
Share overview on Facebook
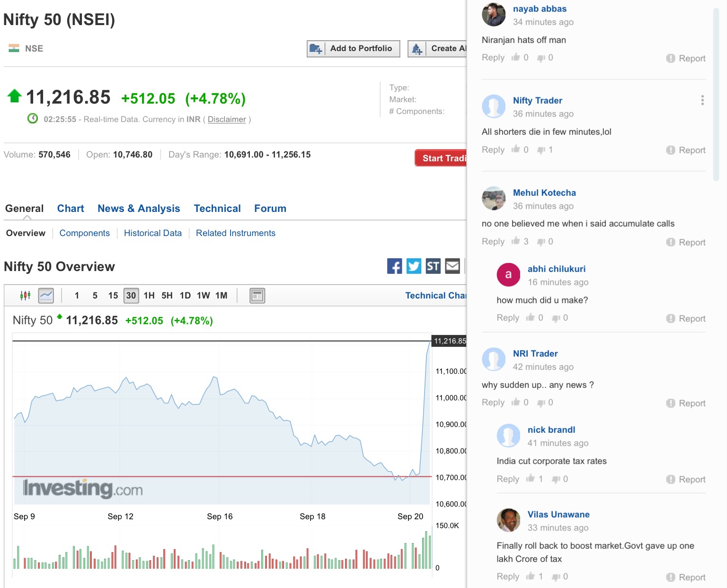(x=394, y=266)
